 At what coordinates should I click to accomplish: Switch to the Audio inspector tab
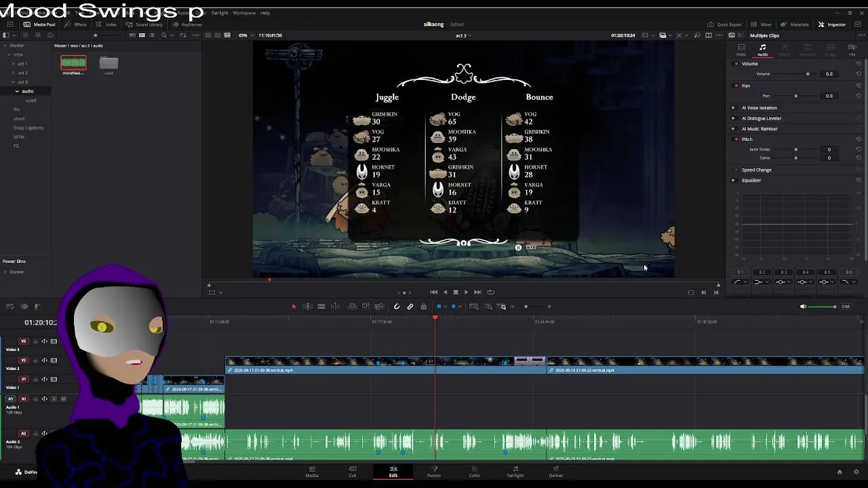tap(763, 49)
